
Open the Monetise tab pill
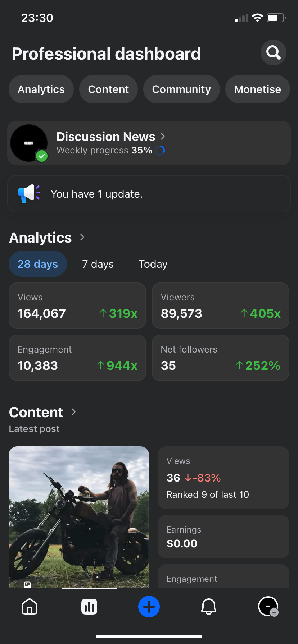(x=257, y=89)
